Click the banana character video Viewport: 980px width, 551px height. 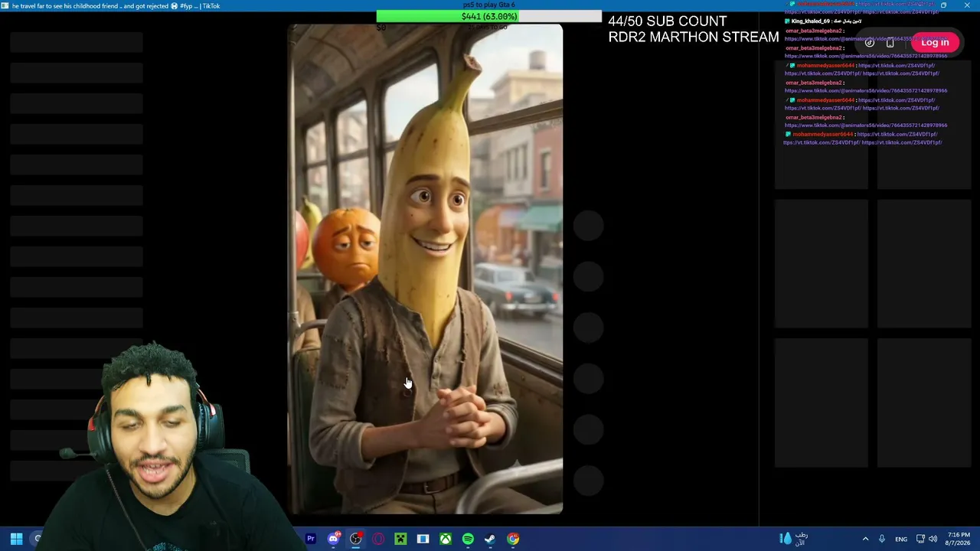click(425, 269)
